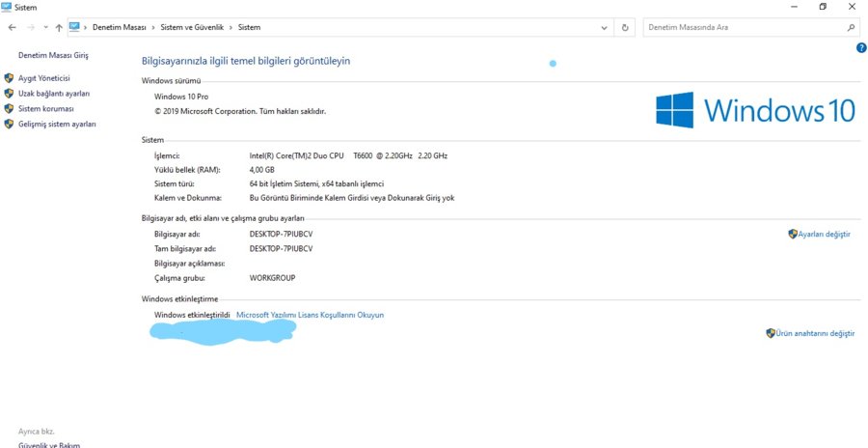Select the Sistem breadcrumb

point(249,27)
